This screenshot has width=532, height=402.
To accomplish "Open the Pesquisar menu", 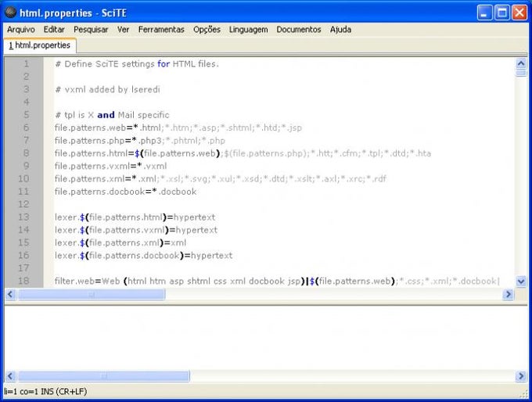I will click(91, 30).
